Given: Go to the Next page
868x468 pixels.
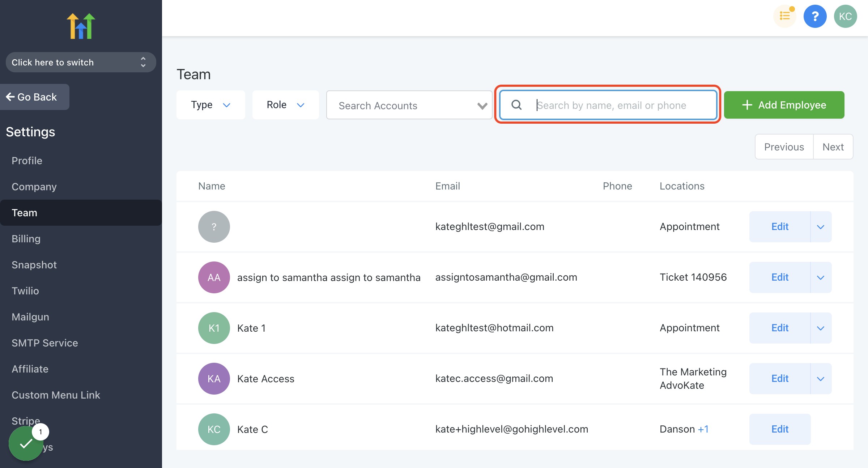Looking at the screenshot, I should tap(833, 147).
